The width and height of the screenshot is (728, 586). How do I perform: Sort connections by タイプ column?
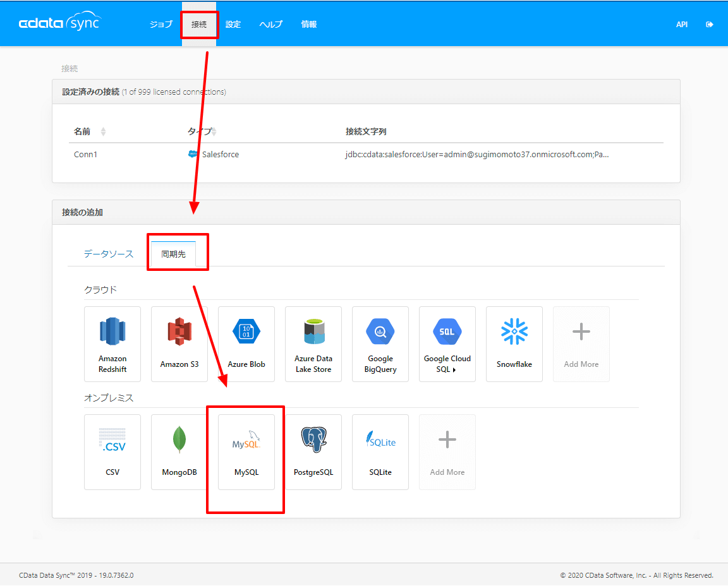(202, 132)
